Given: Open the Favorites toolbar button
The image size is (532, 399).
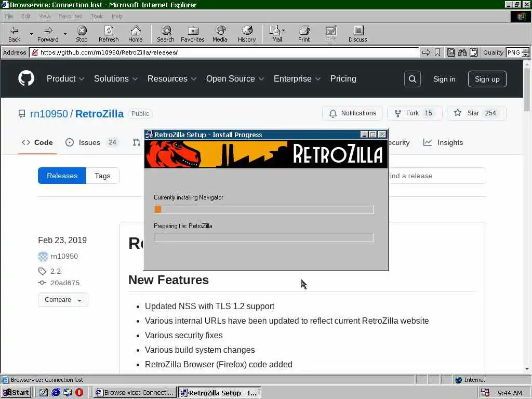Looking at the screenshot, I should coord(192,34).
